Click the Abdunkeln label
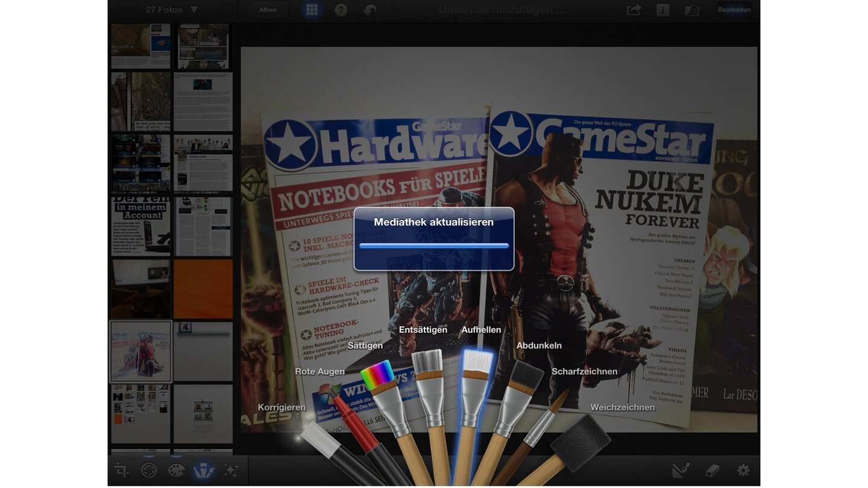This screenshot has width=868, height=488. click(x=539, y=346)
